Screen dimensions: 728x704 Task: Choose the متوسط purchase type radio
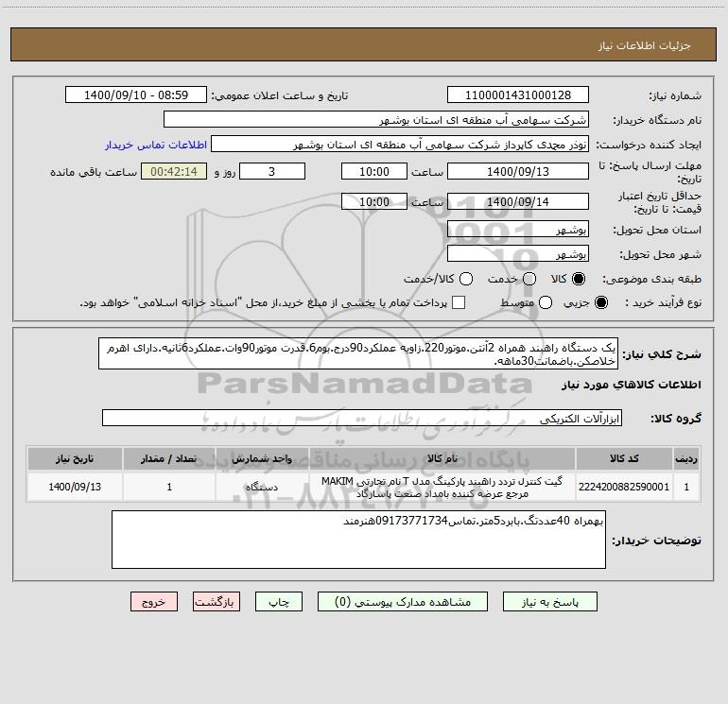pyautogui.click(x=546, y=302)
